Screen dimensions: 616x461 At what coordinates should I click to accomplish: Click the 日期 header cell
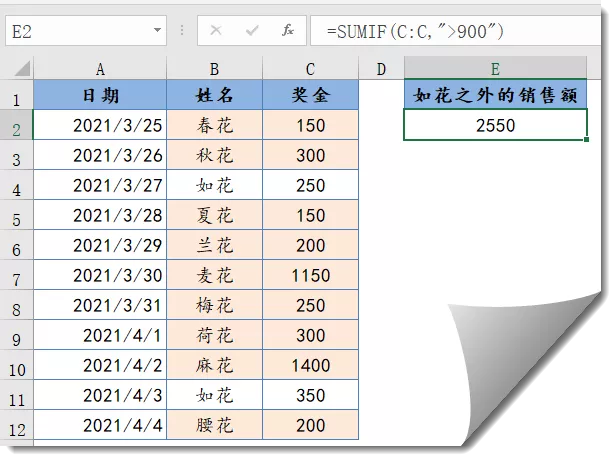coord(100,96)
